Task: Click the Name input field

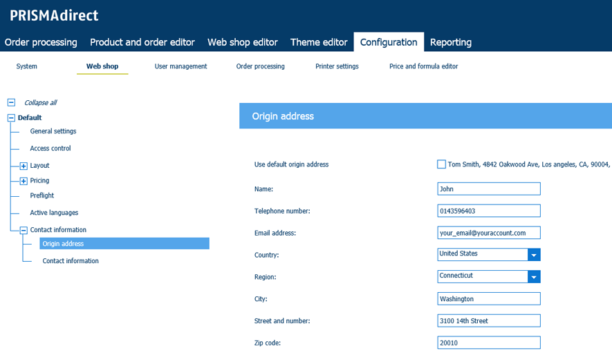Action: click(489, 189)
